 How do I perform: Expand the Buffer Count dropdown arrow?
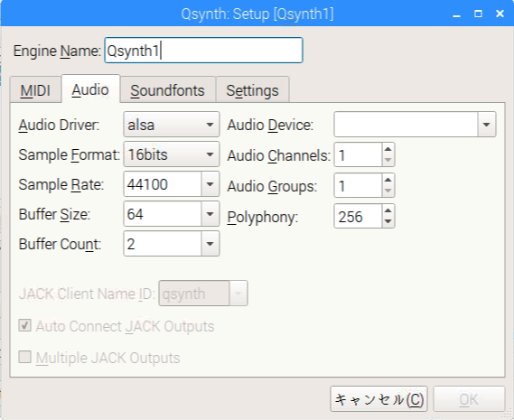210,244
